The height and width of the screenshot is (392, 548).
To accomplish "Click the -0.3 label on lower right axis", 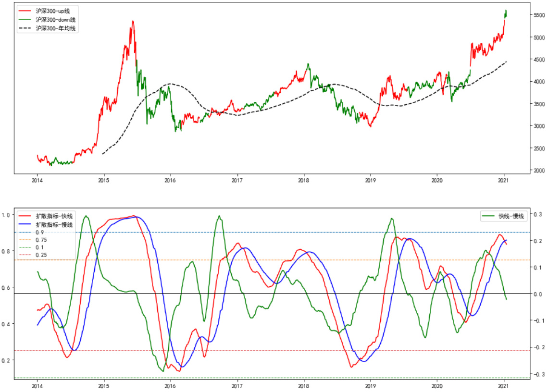I will [537, 374].
